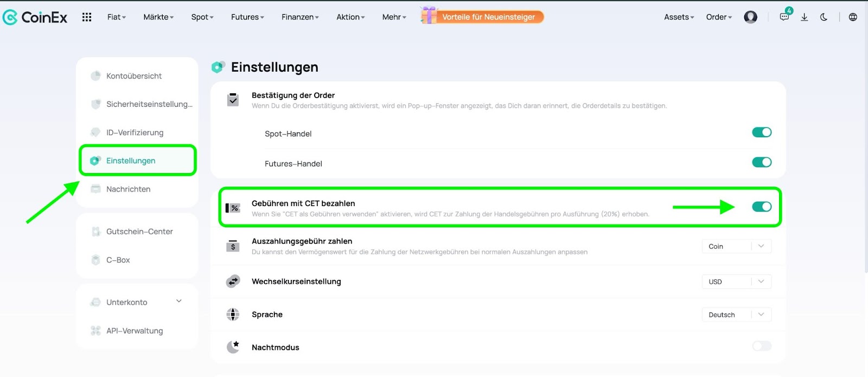Click the Auszahlungsgebühr zahlen title
This screenshot has width=868, height=377.
pyautogui.click(x=302, y=241)
